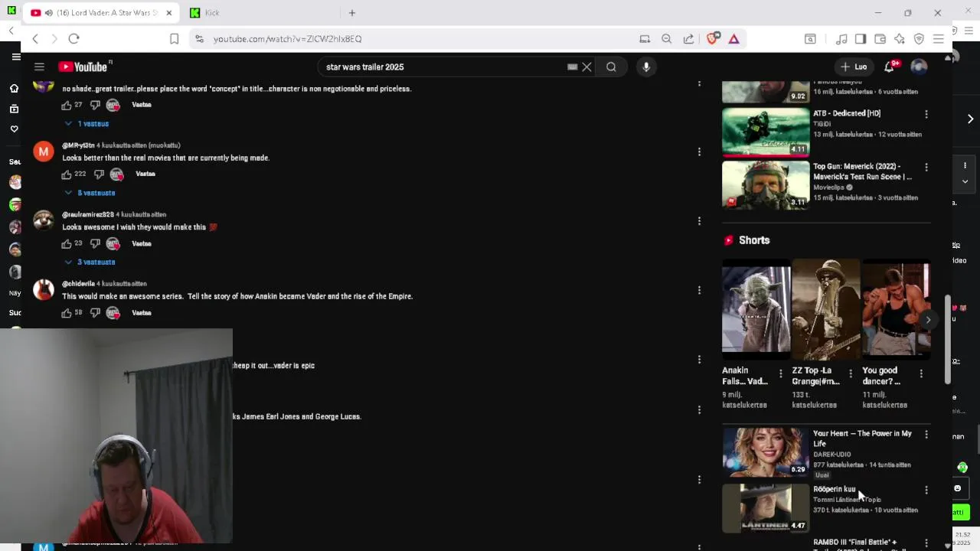Zoom out using magnifier icon in address bar
Image resolution: width=980 pixels, height=551 pixels.
click(666, 39)
